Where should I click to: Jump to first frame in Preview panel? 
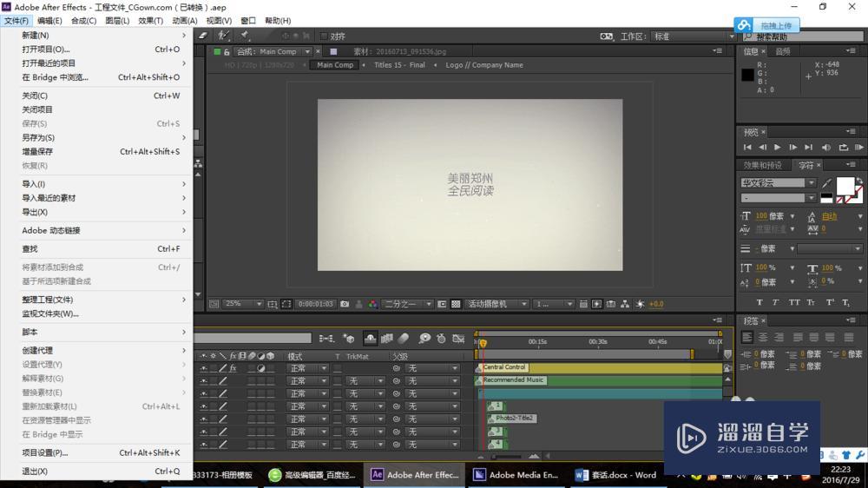pyautogui.click(x=747, y=148)
